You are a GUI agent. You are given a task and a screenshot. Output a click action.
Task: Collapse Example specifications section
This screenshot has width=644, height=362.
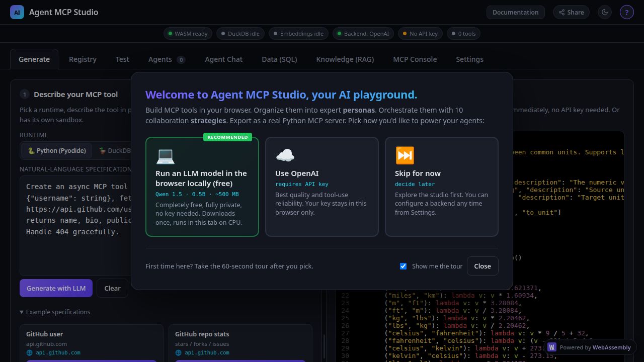55,312
